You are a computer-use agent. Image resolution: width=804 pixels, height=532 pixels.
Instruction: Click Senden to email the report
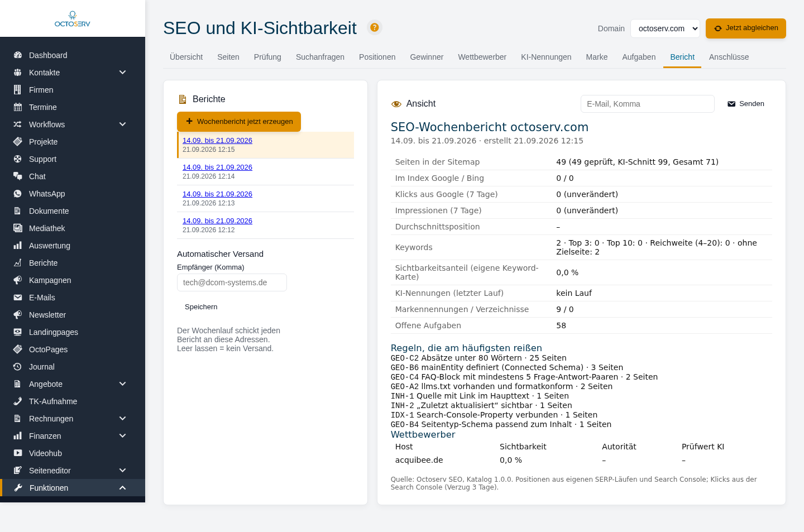pos(746,104)
